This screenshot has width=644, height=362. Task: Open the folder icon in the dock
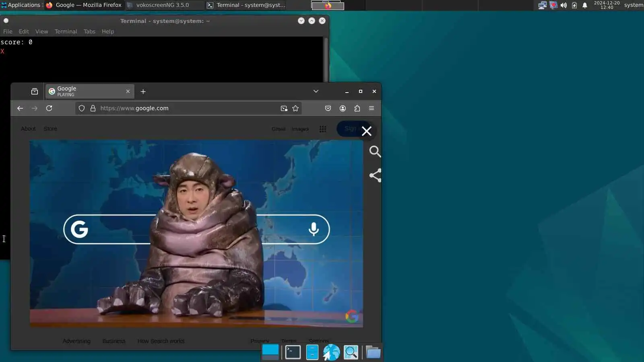[x=373, y=352]
